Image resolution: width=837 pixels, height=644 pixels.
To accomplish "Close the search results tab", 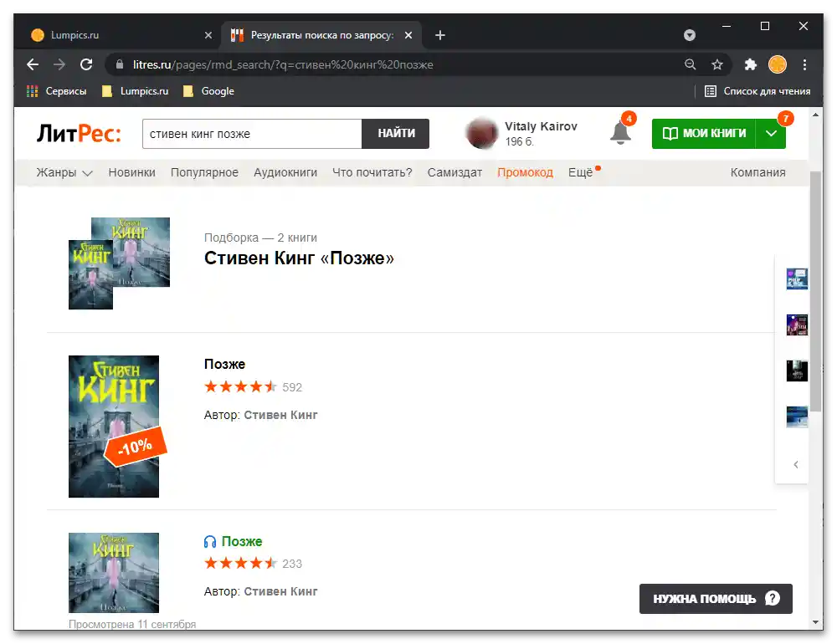I will (x=408, y=35).
